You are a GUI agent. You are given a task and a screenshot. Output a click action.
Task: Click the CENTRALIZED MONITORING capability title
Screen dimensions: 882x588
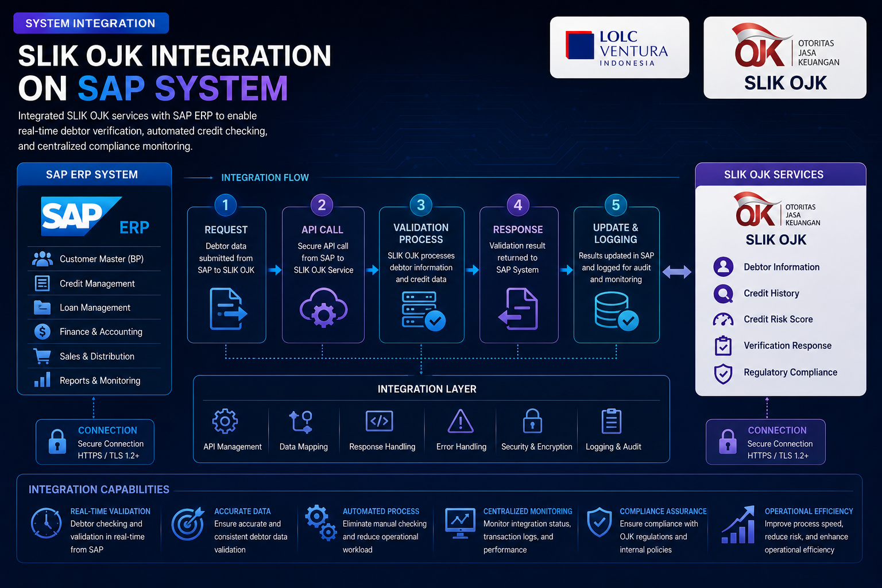point(528,511)
